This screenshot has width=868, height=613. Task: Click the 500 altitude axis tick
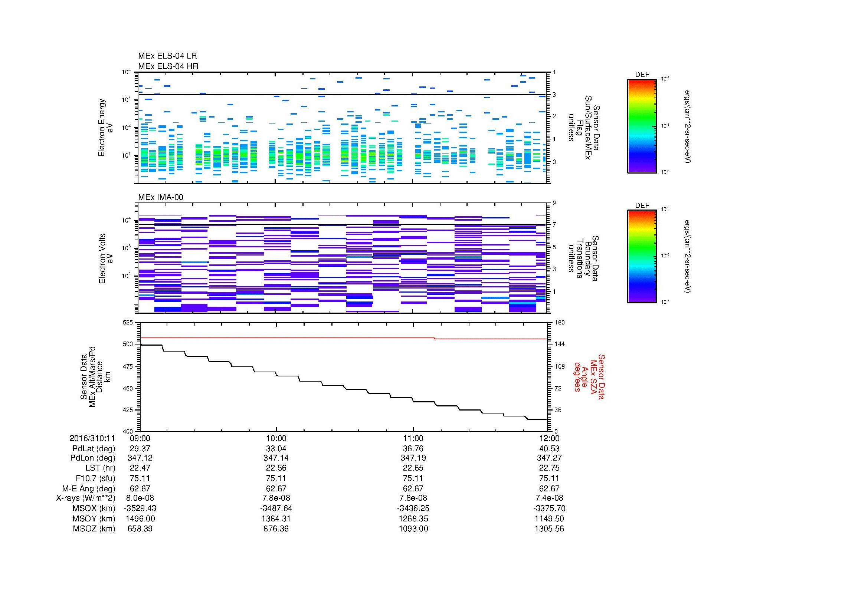128,344
